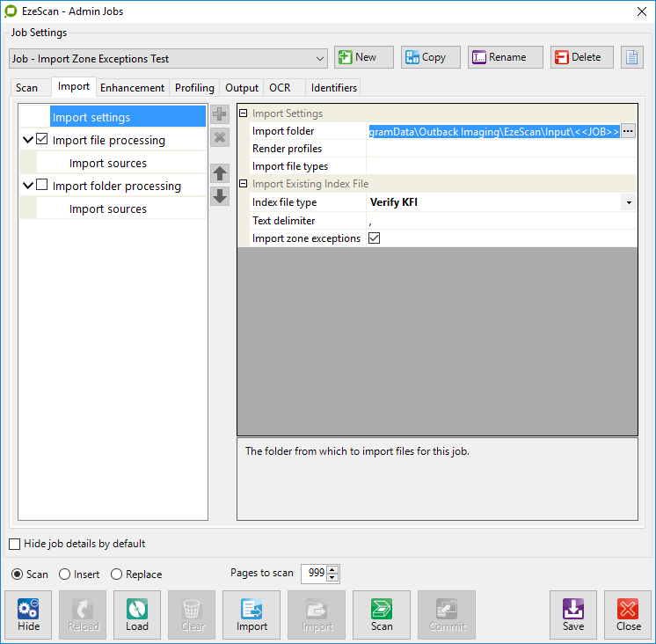Switch to the Enhancement tab
656x644 pixels.
pos(132,88)
